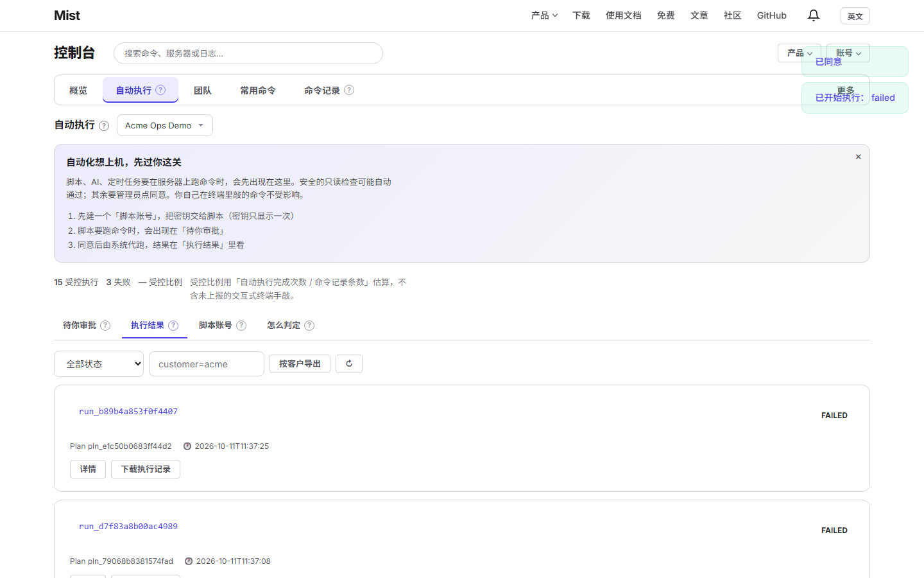924x578 pixels.
Task: Open the notifications bell
Action: point(813,15)
